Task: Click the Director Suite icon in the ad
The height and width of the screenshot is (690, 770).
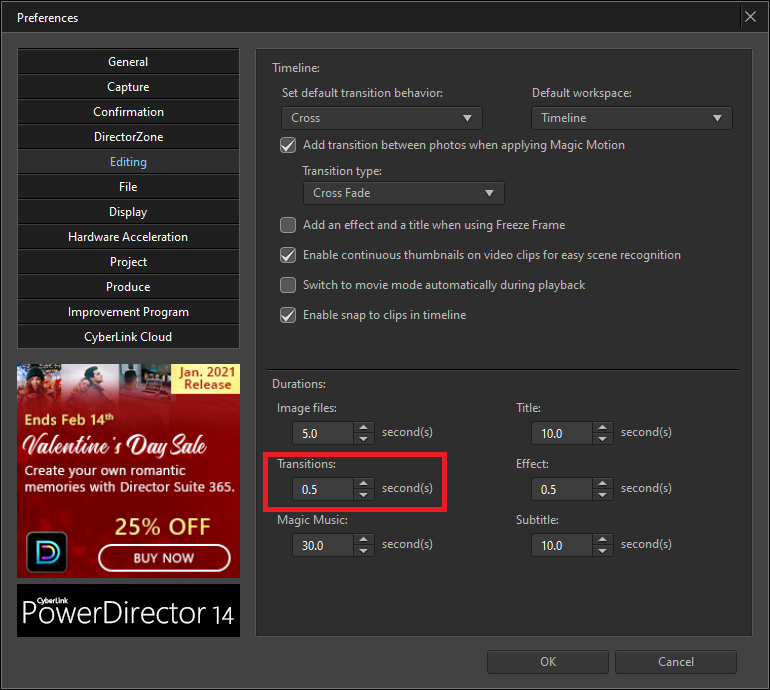Action: pyautogui.click(x=47, y=552)
